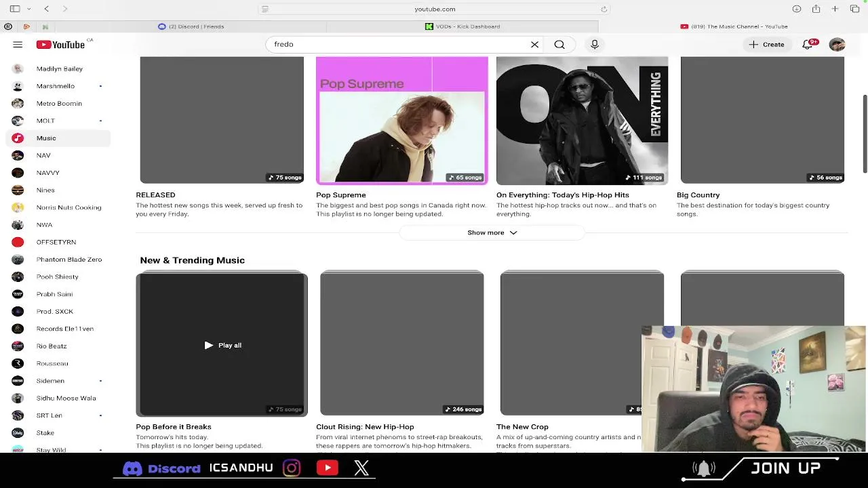Screen dimensions: 868x488
Task: Clear the search text with the X
Action: coord(534,45)
